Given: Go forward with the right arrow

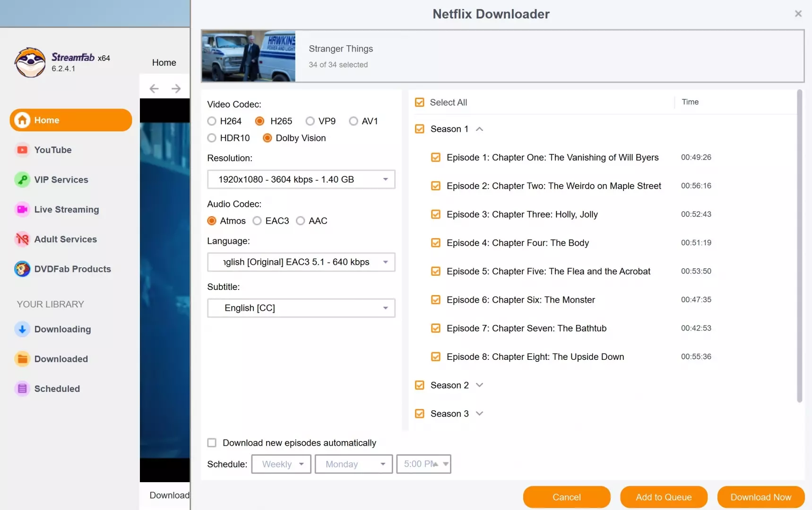Looking at the screenshot, I should [176, 88].
